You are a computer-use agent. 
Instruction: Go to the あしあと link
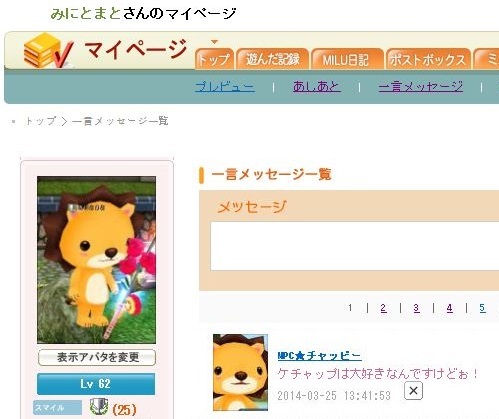(317, 87)
